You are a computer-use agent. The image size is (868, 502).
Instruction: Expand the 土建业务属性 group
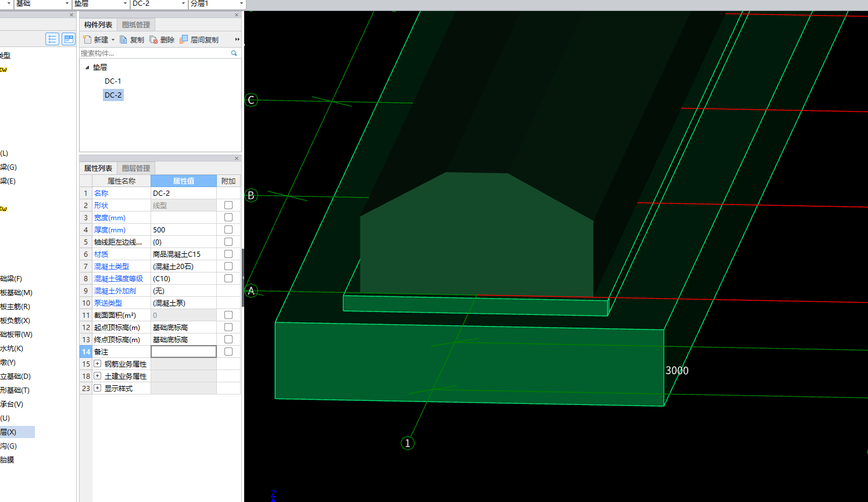coord(98,376)
